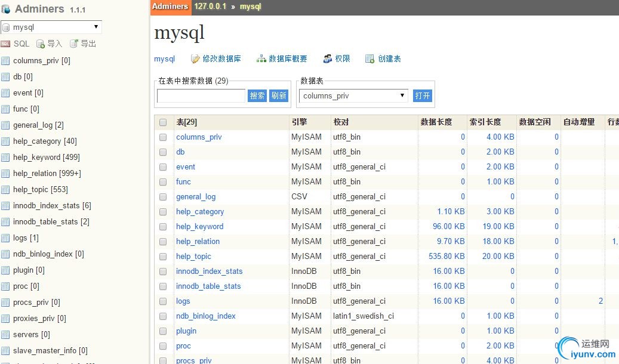Click table icon next to help_category [40]

pos(5,141)
